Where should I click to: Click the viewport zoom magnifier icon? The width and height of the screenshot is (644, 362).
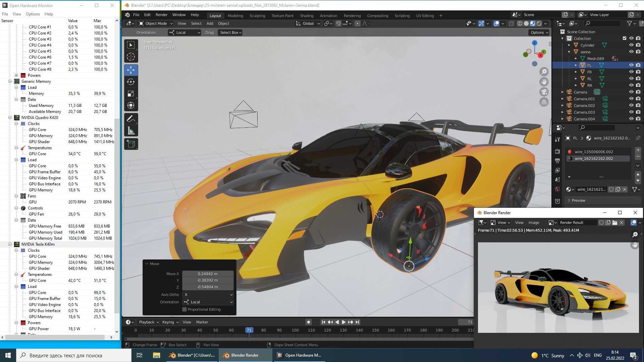[x=544, y=72]
